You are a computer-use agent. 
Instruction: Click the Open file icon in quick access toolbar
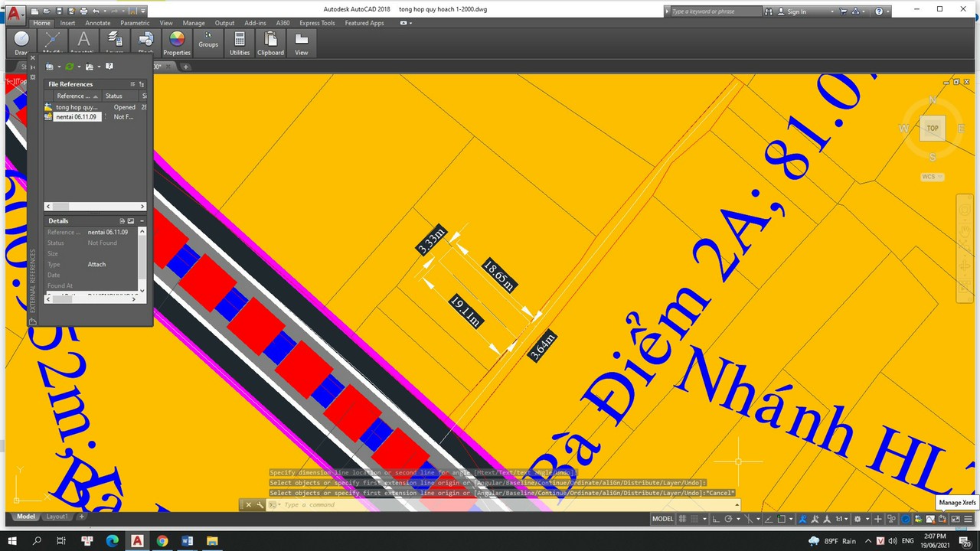(x=47, y=11)
